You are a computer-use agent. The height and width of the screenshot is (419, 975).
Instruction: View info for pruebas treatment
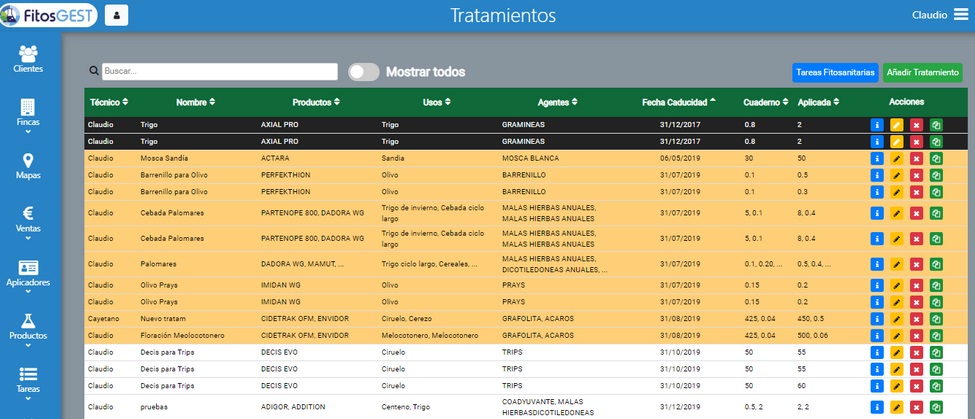pos(877,407)
